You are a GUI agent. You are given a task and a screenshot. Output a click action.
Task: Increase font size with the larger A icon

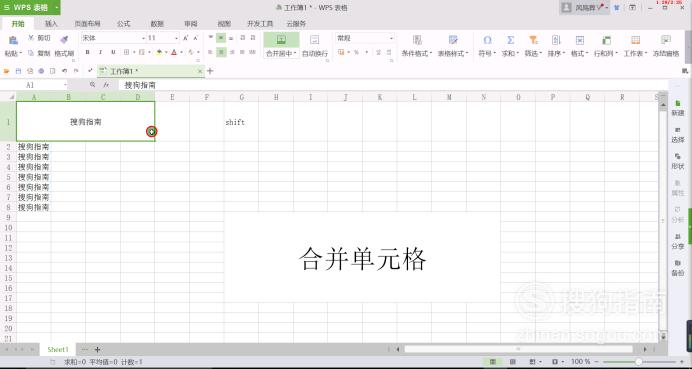[x=186, y=38]
